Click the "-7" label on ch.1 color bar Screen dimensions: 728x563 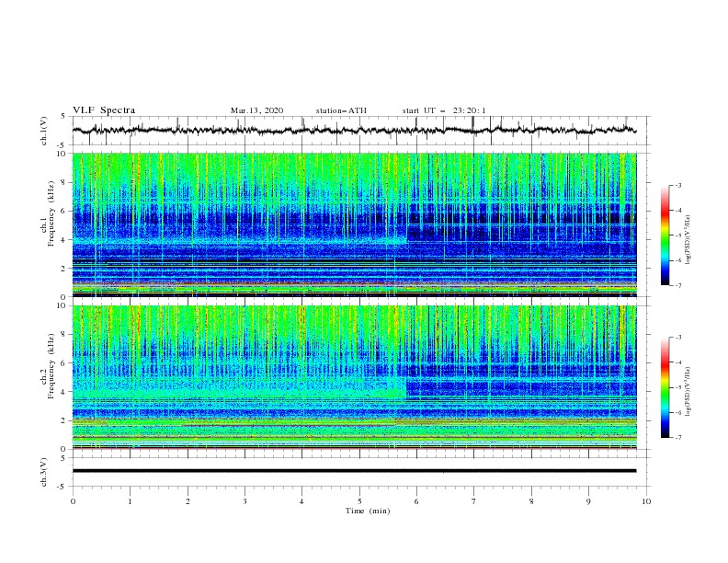point(677,285)
